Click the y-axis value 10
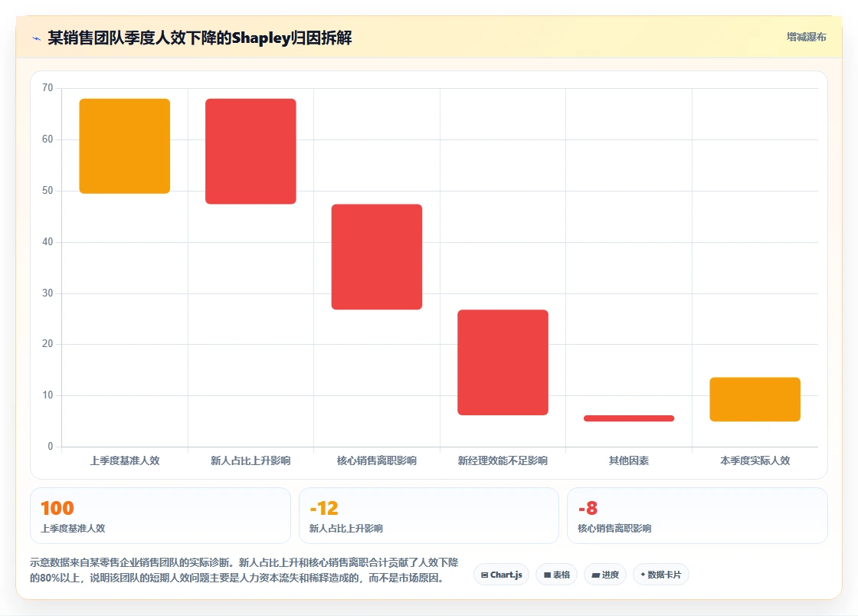858x616 pixels. click(x=47, y=395)
